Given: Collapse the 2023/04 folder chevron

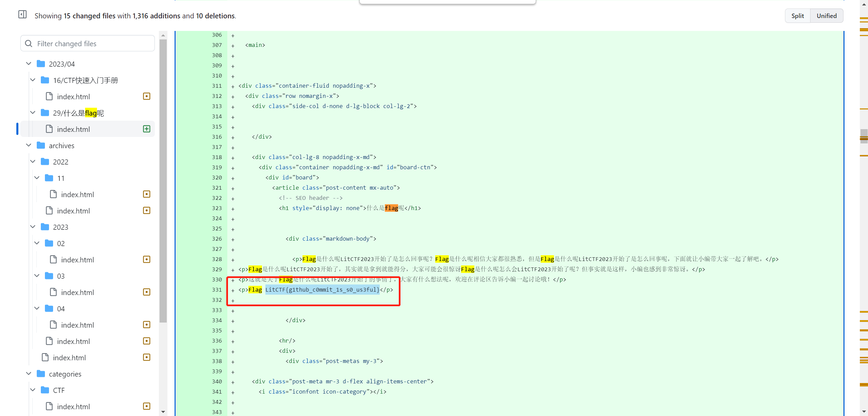Looking at the screenshot, I should click(29, 64).
